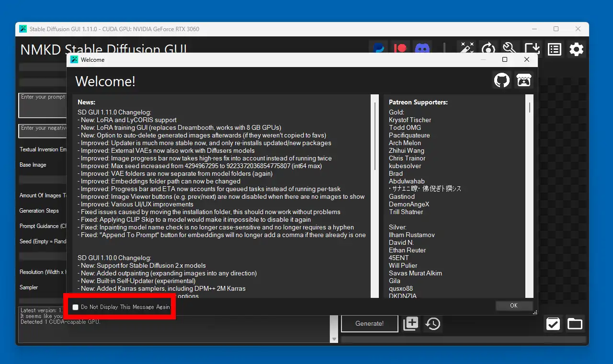
Task: Click the Patreon Supporters list scrollbar
Action: click(x=530, y=196)
